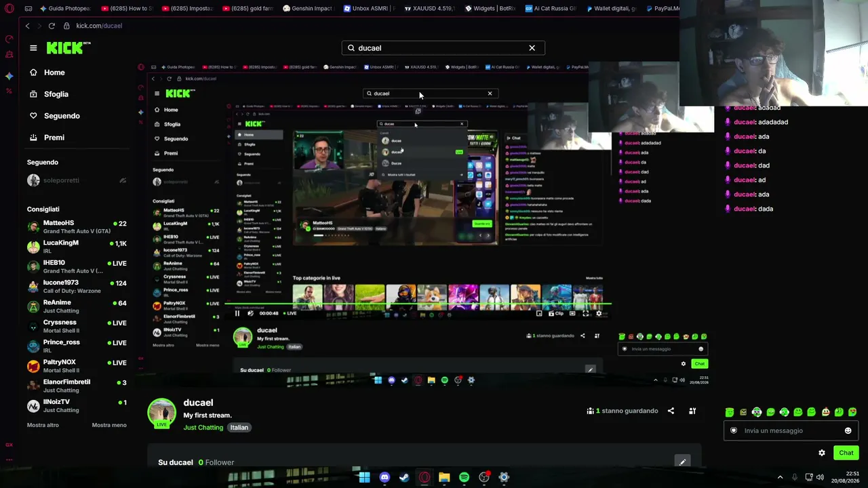Open the ReAnime recommended channel

[x=77, y=306]
